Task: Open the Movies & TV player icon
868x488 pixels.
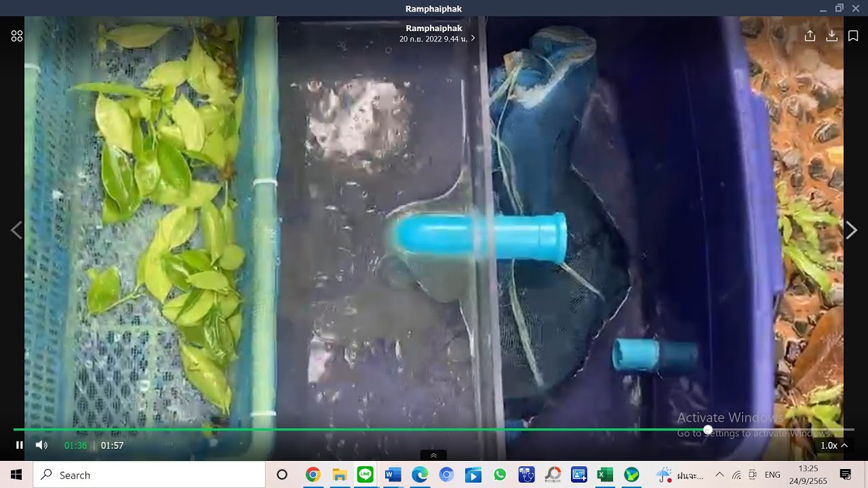Action: [x=473, y=474]
